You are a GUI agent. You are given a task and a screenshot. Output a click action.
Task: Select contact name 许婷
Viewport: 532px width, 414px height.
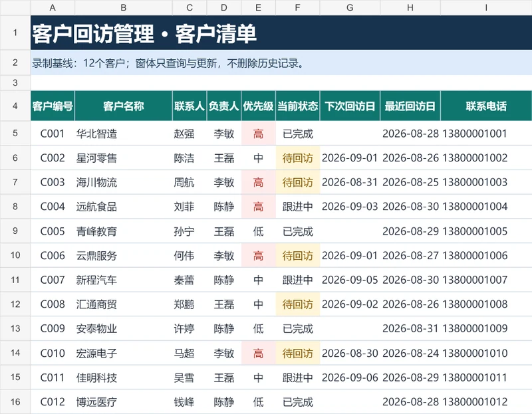pos(190,328)
